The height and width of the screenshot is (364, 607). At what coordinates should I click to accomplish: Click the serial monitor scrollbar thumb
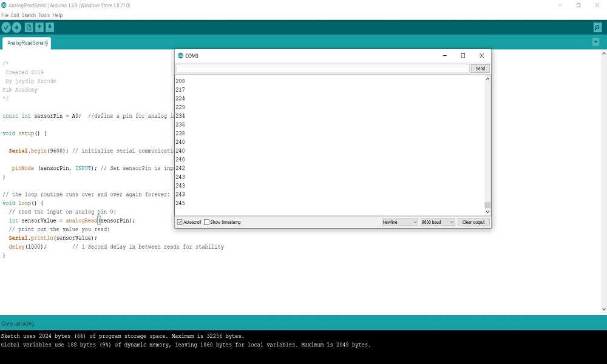[x=487, y=205]
